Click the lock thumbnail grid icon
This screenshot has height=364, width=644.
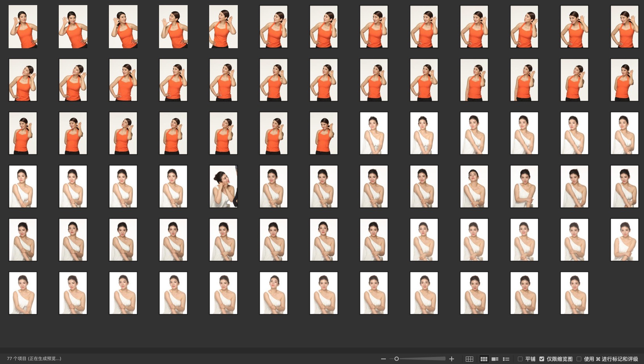469,359
